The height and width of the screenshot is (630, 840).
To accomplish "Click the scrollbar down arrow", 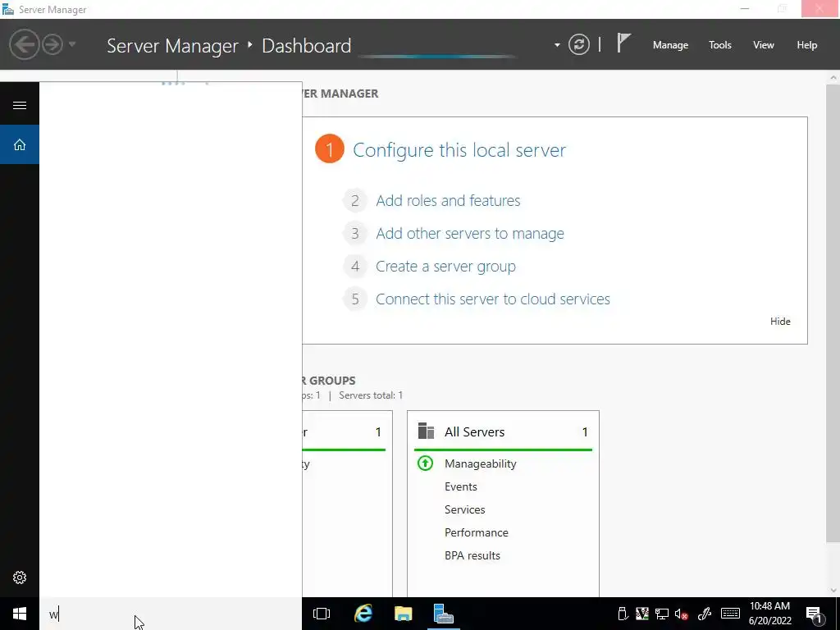I will click(x=833, y=591).
